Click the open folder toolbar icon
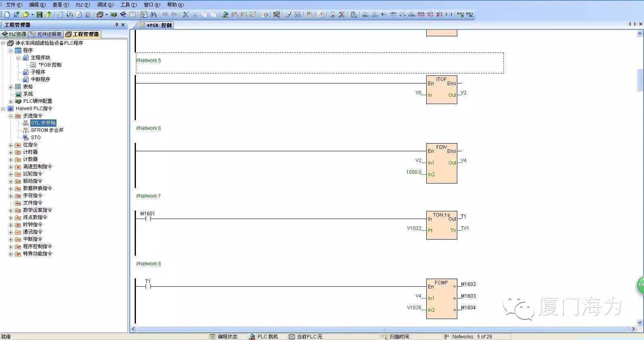Viewport: 644px width, 340px height. point(25,15)
